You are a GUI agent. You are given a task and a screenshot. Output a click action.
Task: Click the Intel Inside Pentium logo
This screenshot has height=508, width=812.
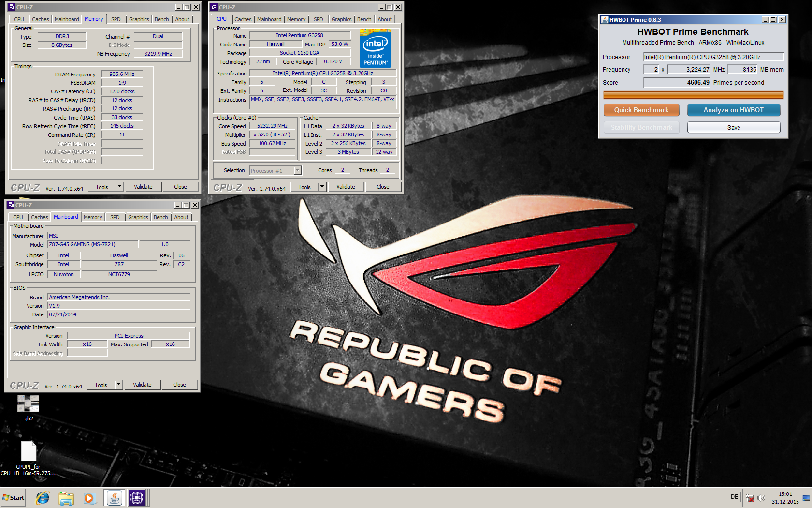375,48
